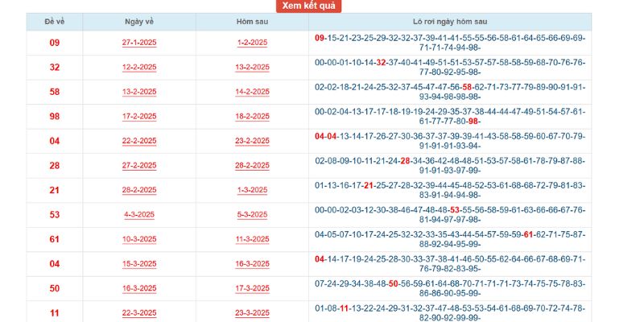
Task: Click the 27-2-2025 date link
Action: 139,166
